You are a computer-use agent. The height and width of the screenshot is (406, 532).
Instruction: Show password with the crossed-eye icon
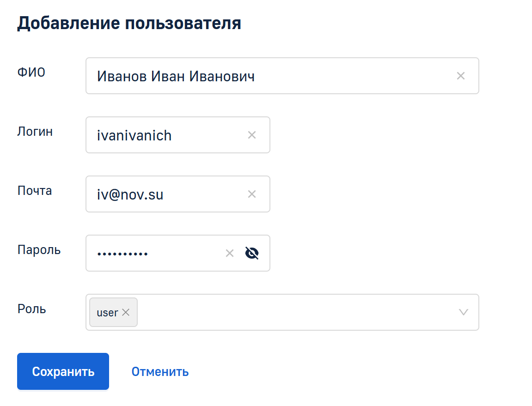[251, 253]
